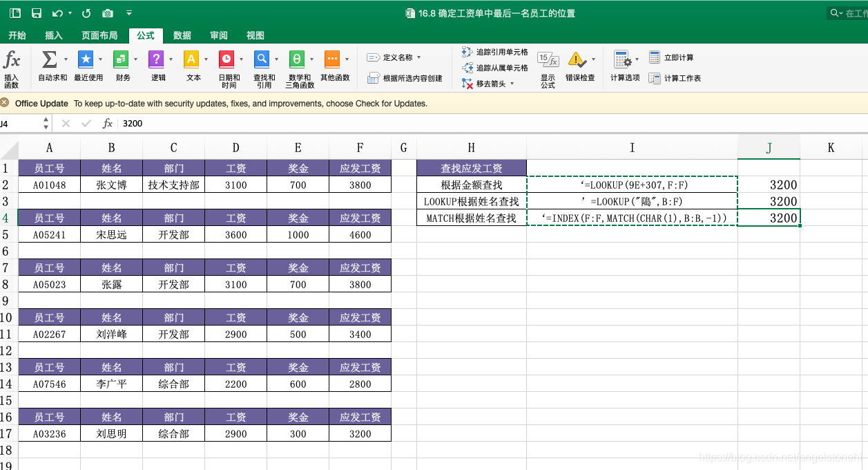Select column J header
This screenshot has height=470, width=868.
click(769, 147)
